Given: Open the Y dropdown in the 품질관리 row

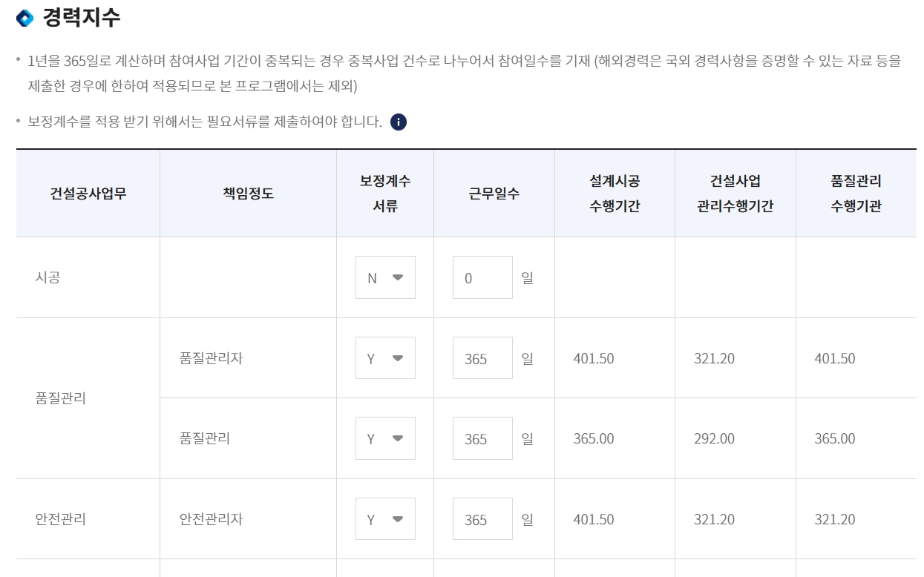Looking at the screenshot, I should pos(385,438).
